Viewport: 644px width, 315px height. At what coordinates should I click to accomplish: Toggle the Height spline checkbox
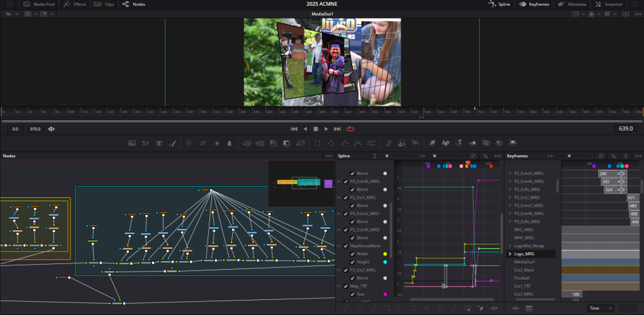[x=352, y=262]
